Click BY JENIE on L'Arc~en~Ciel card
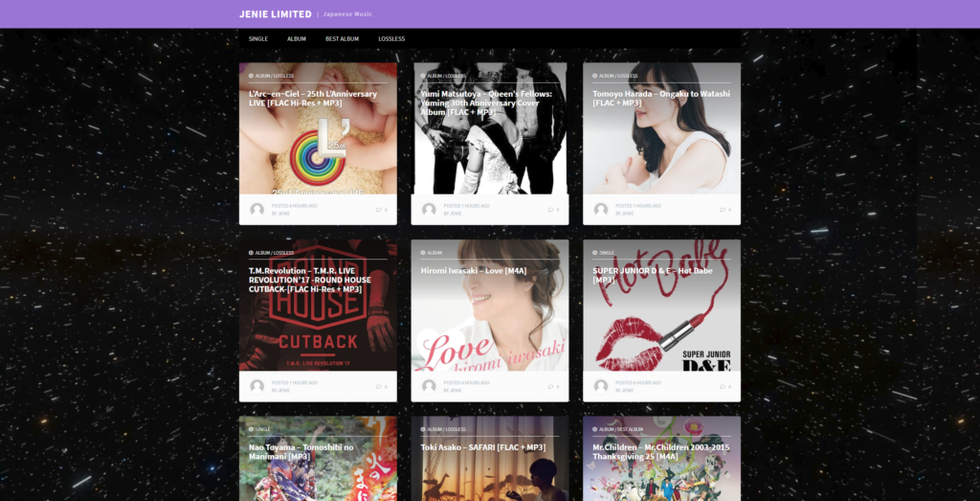Image resolution: width=980 pixels, height=501 pixels. 280,214
